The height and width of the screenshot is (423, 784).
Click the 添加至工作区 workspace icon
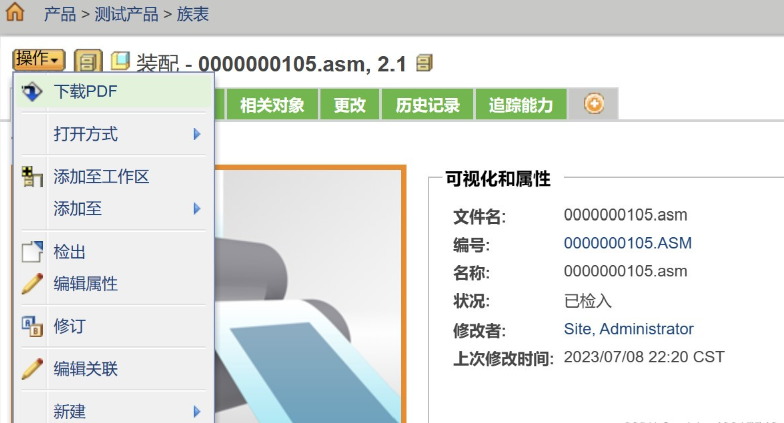tap(32, 177)
